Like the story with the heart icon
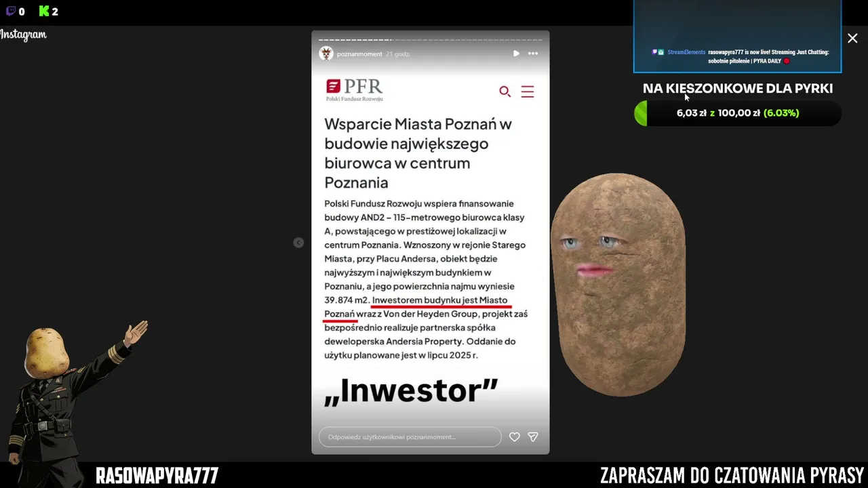The height and width of the screenshot is (488, 868). 515,437
